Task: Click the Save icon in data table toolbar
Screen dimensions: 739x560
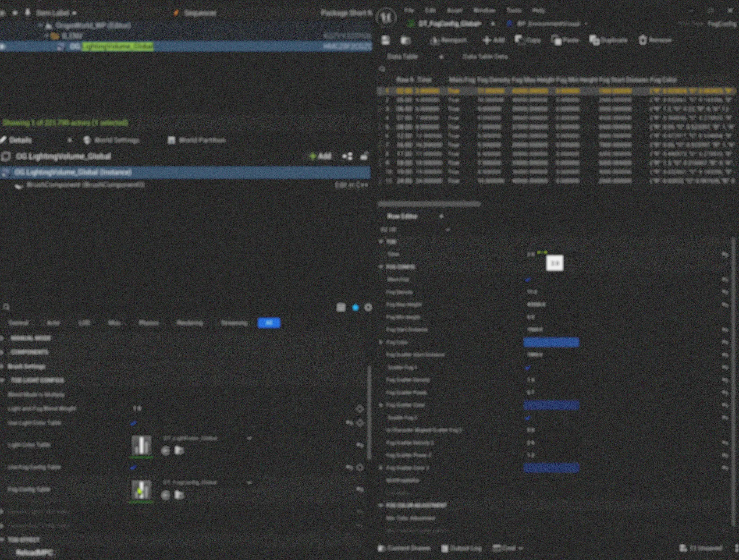Action: coord(386,40)
